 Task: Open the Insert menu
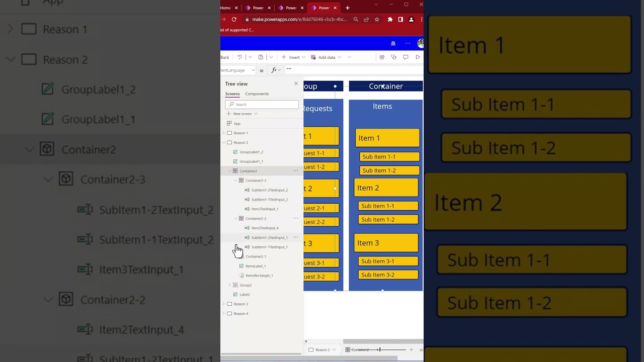[x=294, y=57]
